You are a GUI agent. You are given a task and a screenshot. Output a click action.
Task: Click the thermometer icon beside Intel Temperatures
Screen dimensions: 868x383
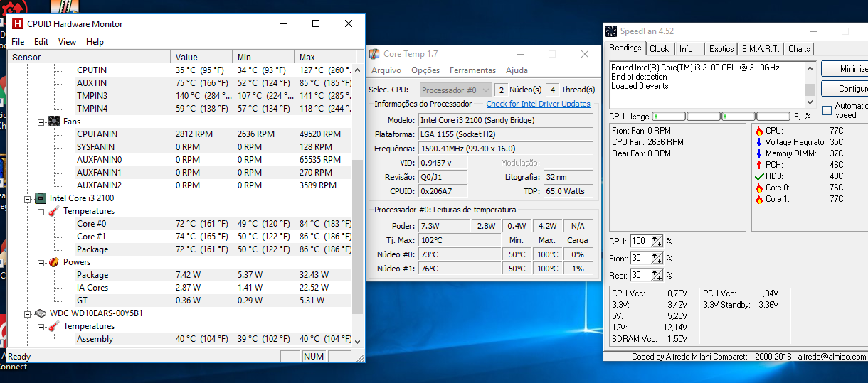(53, 211)
